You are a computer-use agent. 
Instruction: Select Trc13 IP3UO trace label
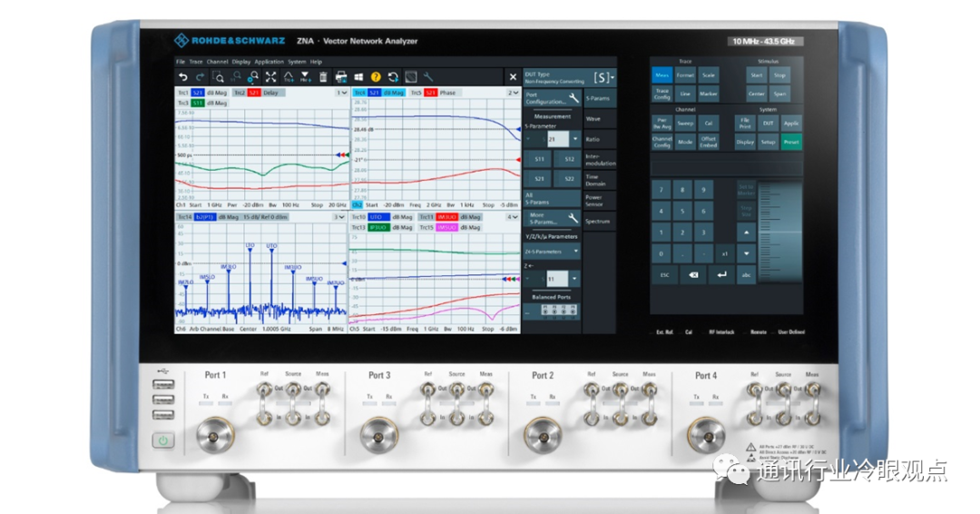coord(382,228)
